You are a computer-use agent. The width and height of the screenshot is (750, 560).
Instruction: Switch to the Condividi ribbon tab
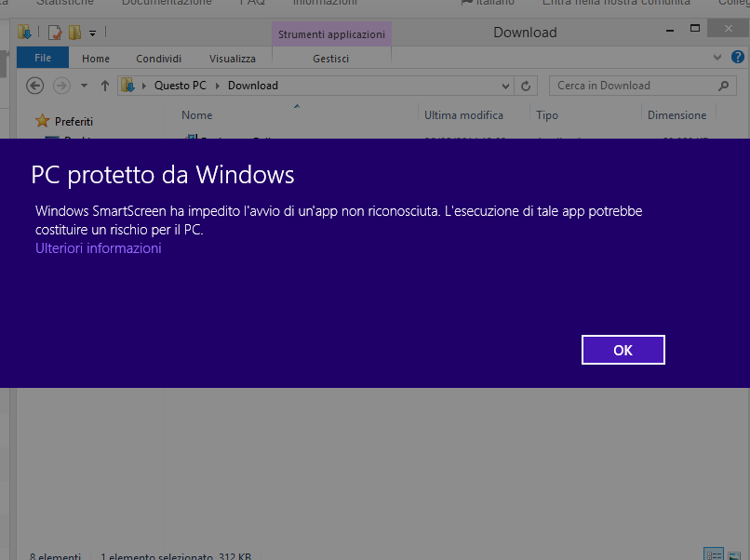click(x=158, y=59)
